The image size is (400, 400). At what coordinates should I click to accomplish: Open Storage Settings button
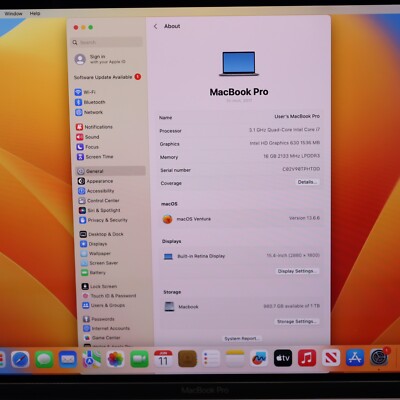296,321
